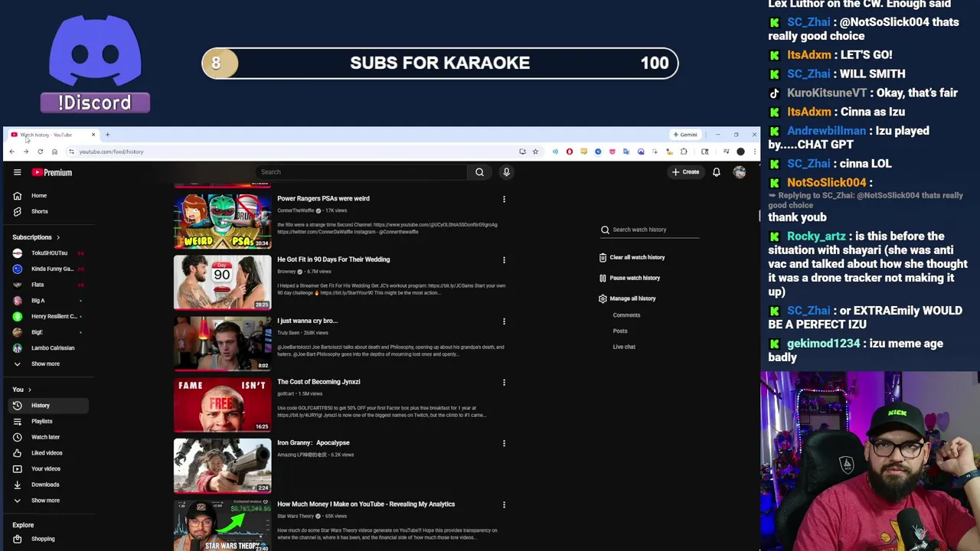
Task: Select History in the sidebar
Action: (47, 405)
